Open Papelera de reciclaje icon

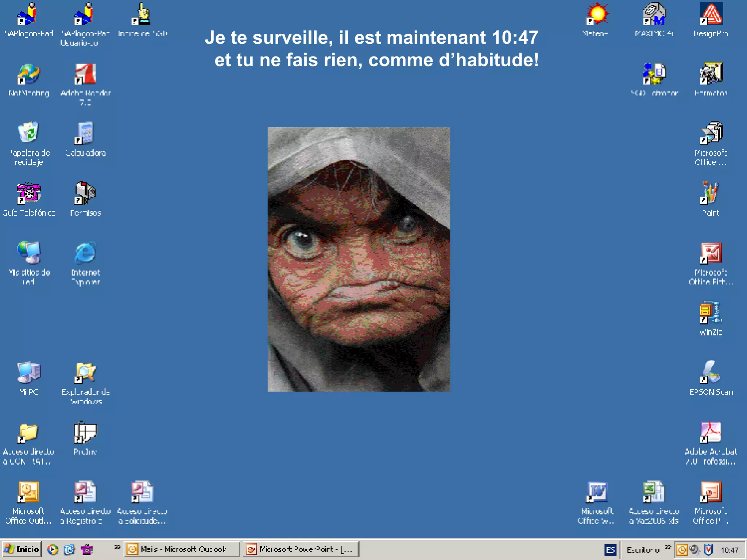[x=28, y=133]
